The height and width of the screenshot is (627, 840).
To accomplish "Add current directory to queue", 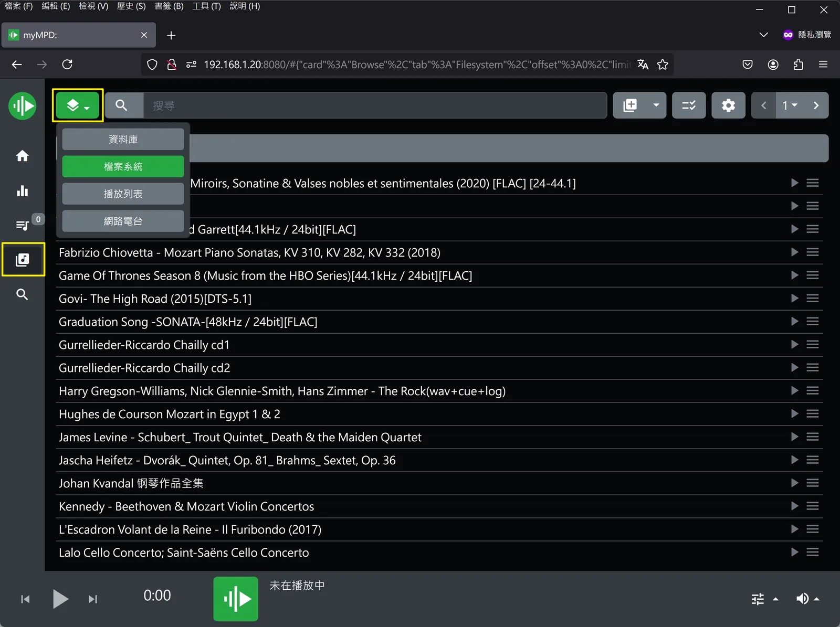I will pos(630,105).
